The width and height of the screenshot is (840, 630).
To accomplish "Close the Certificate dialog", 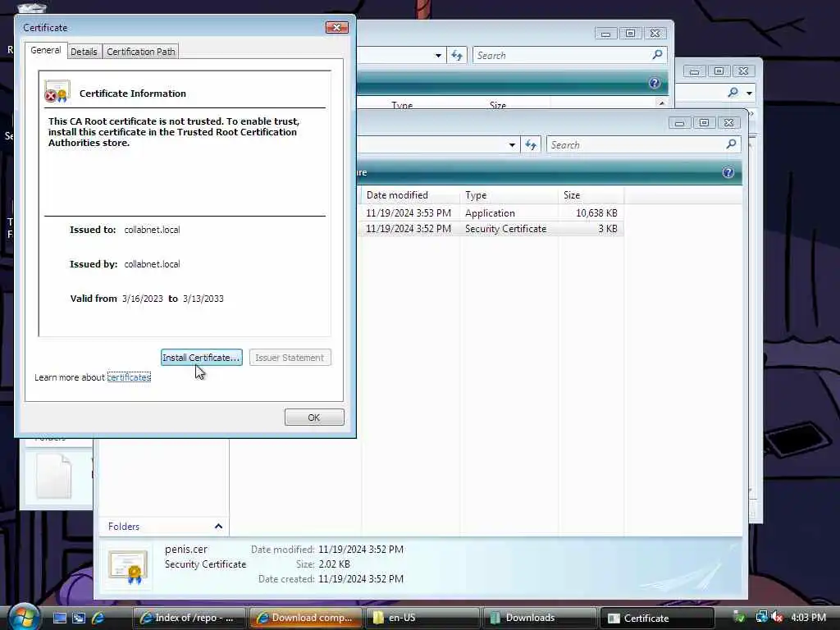I will pyautogui.click(x=337, y=27).
